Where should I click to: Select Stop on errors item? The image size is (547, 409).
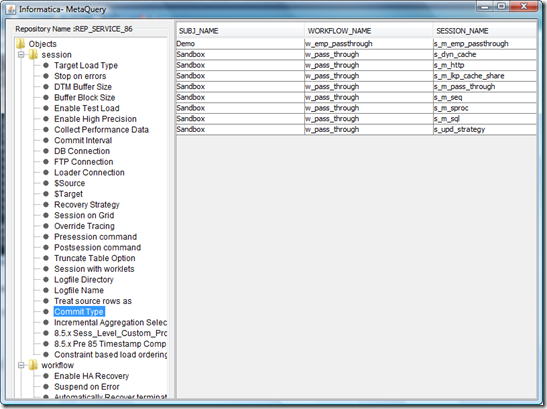[x=80, y=76]
